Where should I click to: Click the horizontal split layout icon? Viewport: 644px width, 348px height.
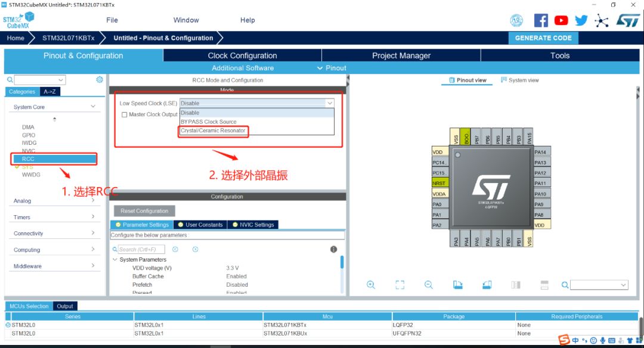(x=544, y=285)
